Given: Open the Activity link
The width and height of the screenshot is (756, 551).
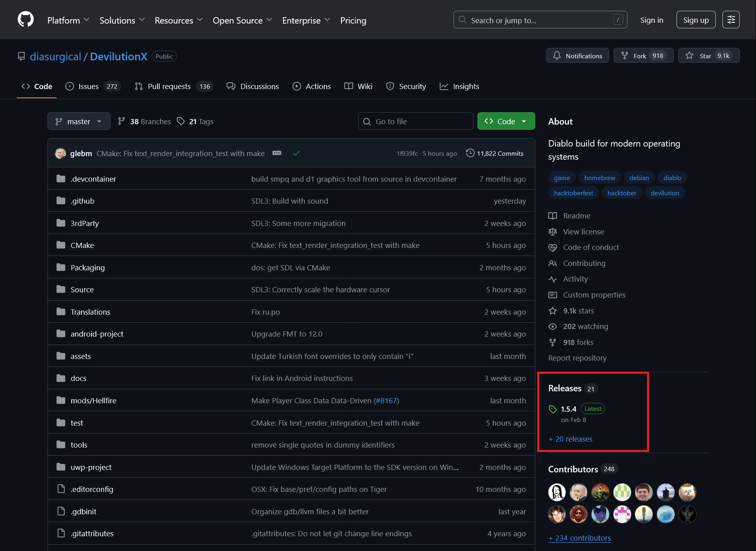Looking at the screenshot, I should pos(575,279).
